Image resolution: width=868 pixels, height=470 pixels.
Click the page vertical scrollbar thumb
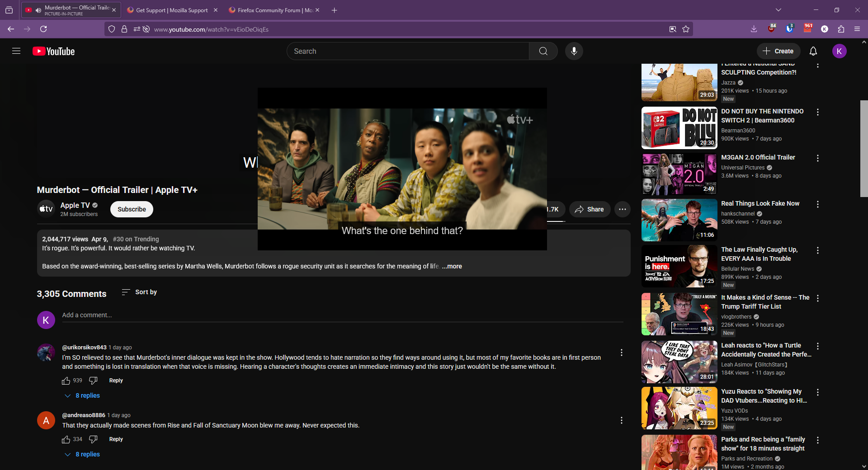[x=864, y=148]
